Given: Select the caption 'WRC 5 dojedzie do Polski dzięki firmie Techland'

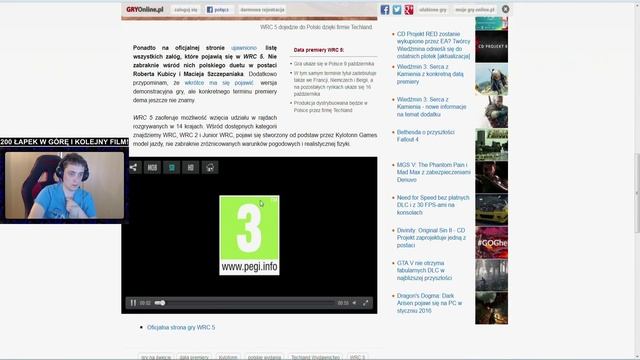Looking at the screenshot, I should (x=316, y=27).
